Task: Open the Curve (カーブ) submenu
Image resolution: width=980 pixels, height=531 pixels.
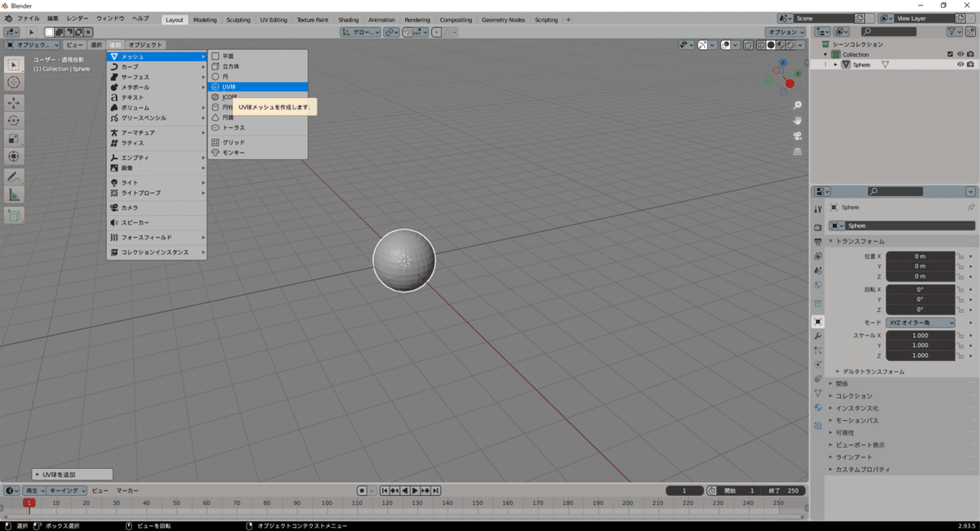Action: pyautogui.click(x=157, y=66)
